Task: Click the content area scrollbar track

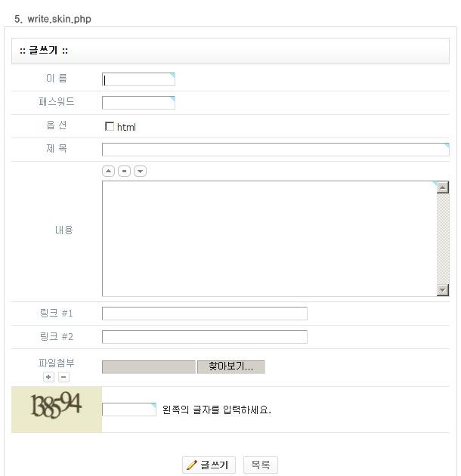Action: click(443, 239)
